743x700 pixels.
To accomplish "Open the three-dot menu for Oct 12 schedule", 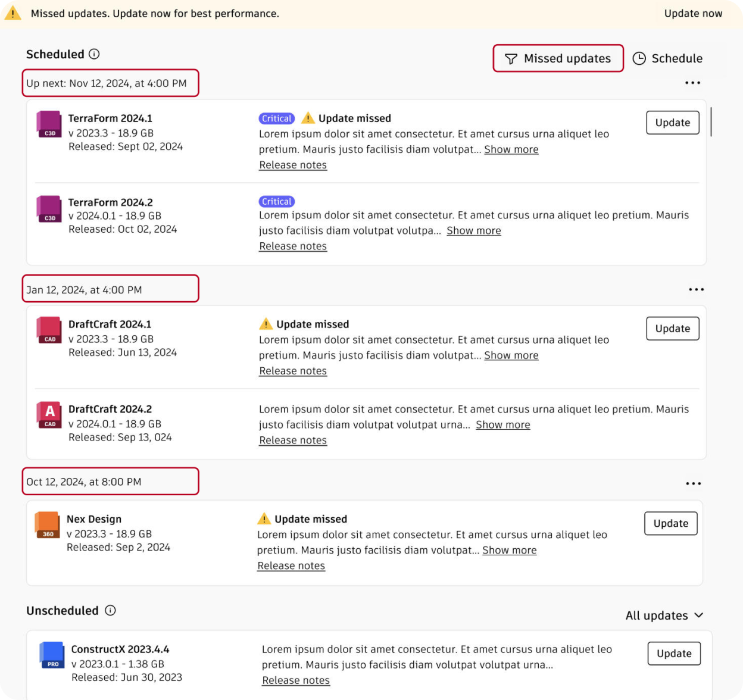I will coord(693,483).
